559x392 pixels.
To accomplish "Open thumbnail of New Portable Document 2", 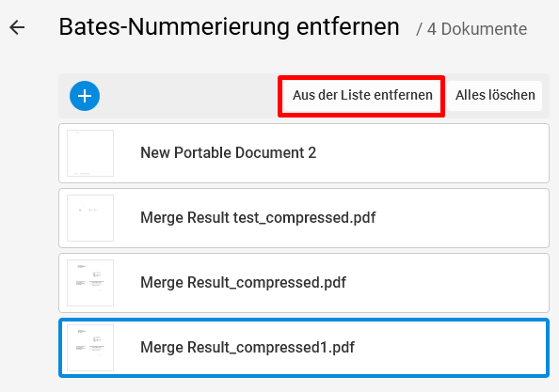I will (x=90, y=153).
